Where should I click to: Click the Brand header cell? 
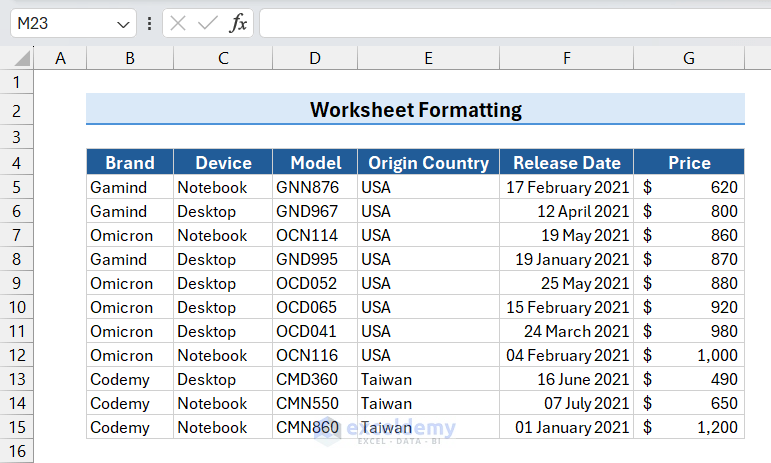pyautogui.click(x=130, y=162)
